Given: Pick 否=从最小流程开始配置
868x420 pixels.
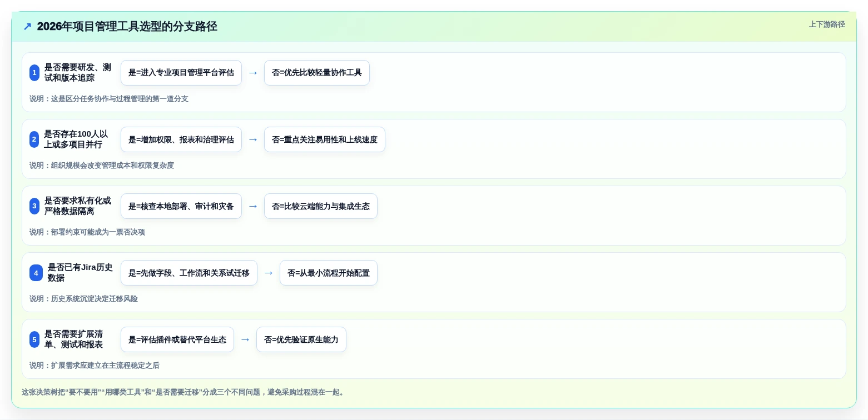Looking at the screenshot, I should point(329,273).
